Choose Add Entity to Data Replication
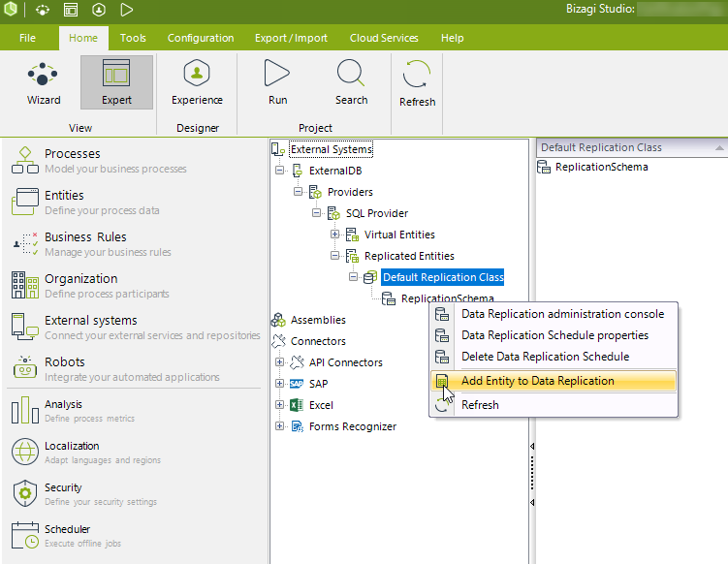This screenshot has height=564, width=728. click(x=554, y=381)
